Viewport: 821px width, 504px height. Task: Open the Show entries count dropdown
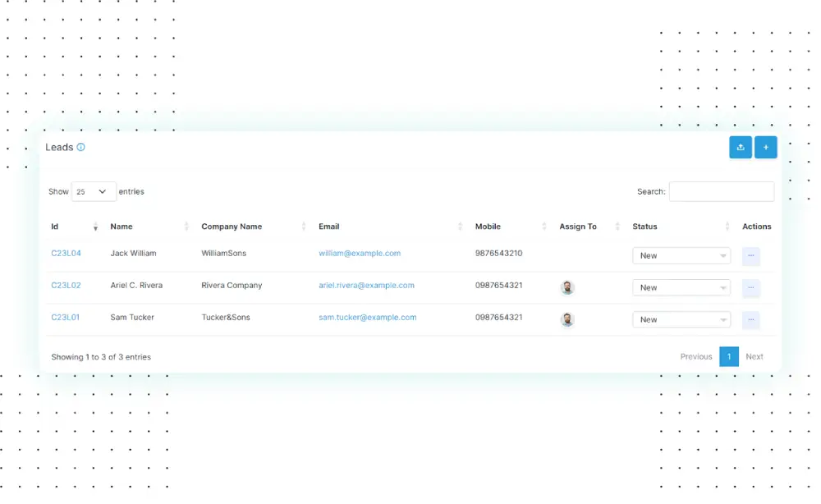(93, 191)
